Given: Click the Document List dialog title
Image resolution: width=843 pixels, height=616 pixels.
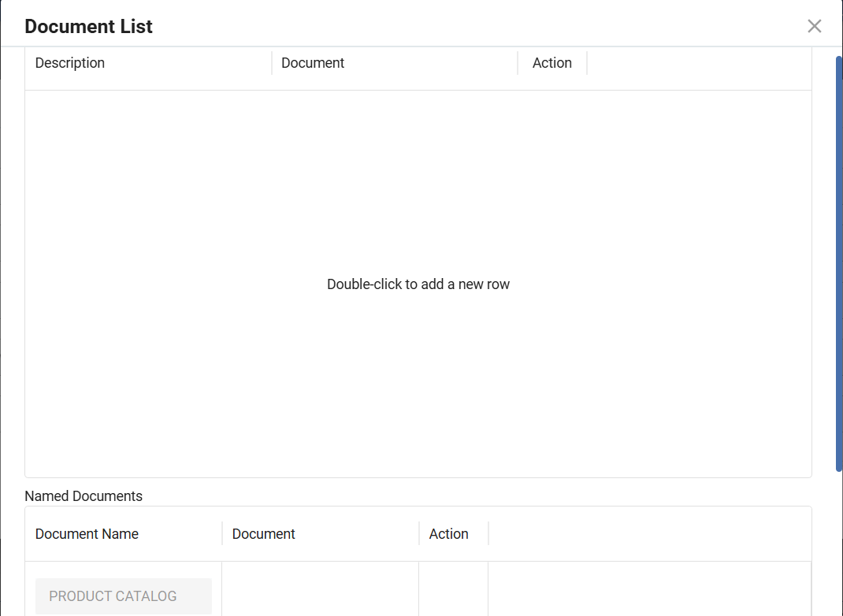Looking at the screenshot, I should 88,26.
